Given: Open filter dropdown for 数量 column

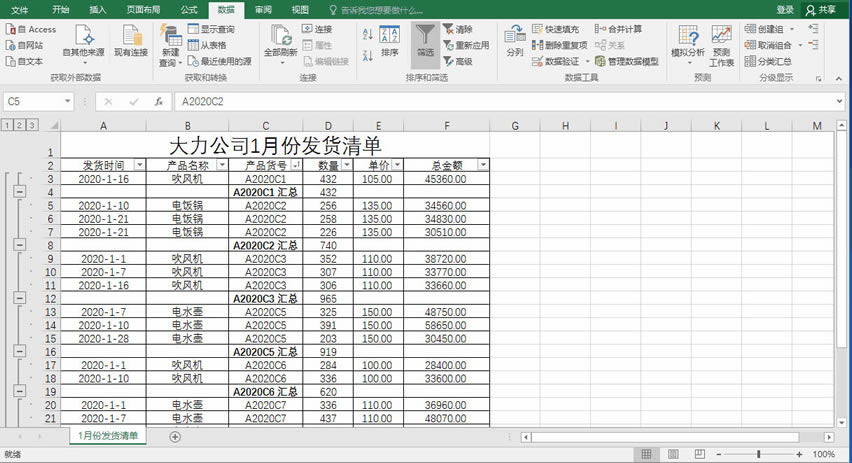Looking at the screenshot, I should tap(347, 165).
